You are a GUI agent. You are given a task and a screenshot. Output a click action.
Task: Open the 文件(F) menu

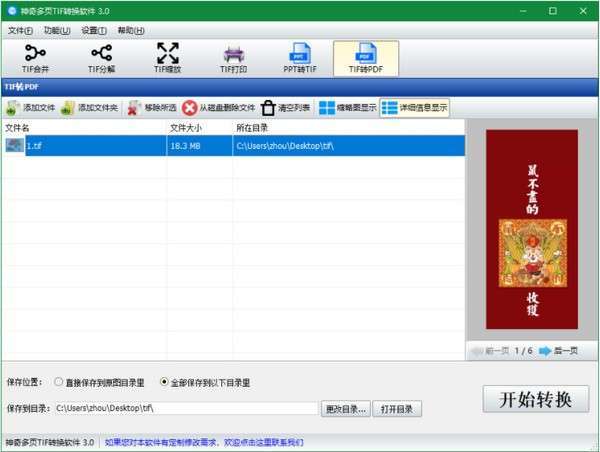pos(20,31)
